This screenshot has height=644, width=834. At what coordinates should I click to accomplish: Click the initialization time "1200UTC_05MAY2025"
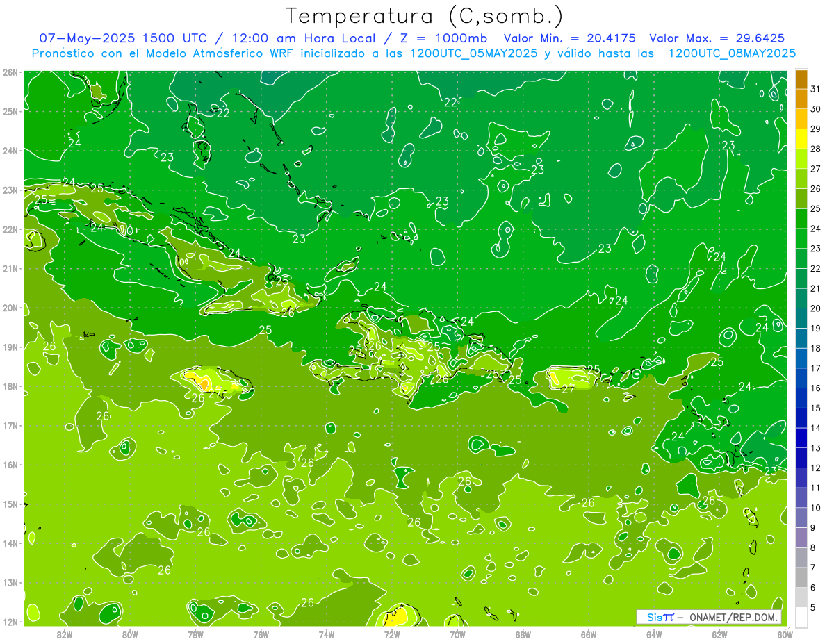(x=473, y=53)
